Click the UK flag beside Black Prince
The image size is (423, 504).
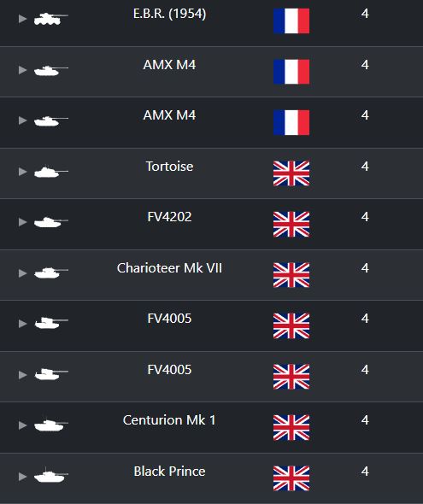pyautogui.click(x=291, y=478)
